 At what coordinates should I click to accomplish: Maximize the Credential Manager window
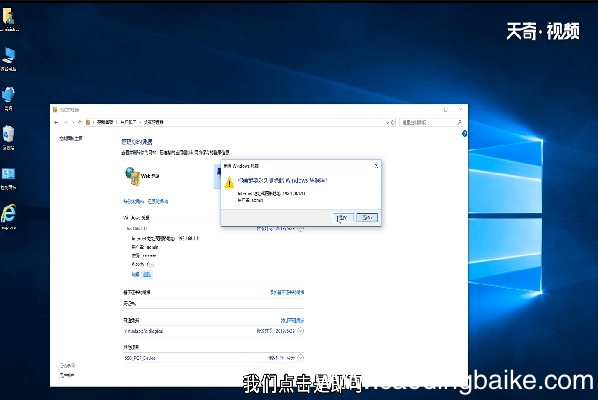click(x=445, y=110)
